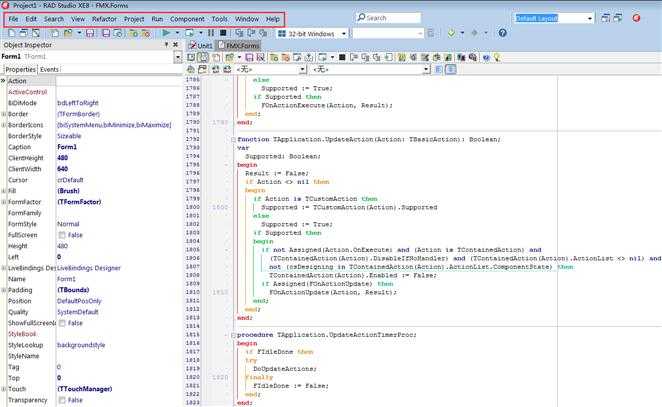The image size is (662, 407).
Task: Click the BiDiMode value bdLeftToRight
Action: coord(78,103)
